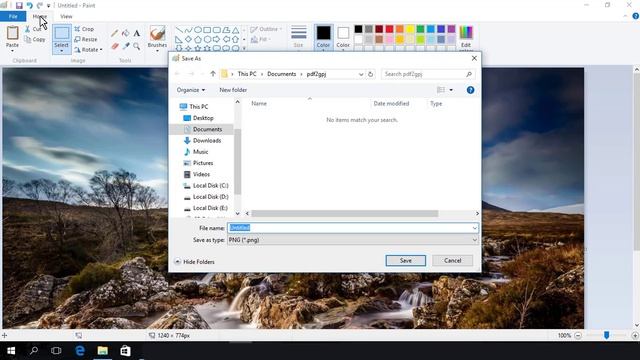
Task: Click This PC in the breadcrumb path
Action: point(247,74)
